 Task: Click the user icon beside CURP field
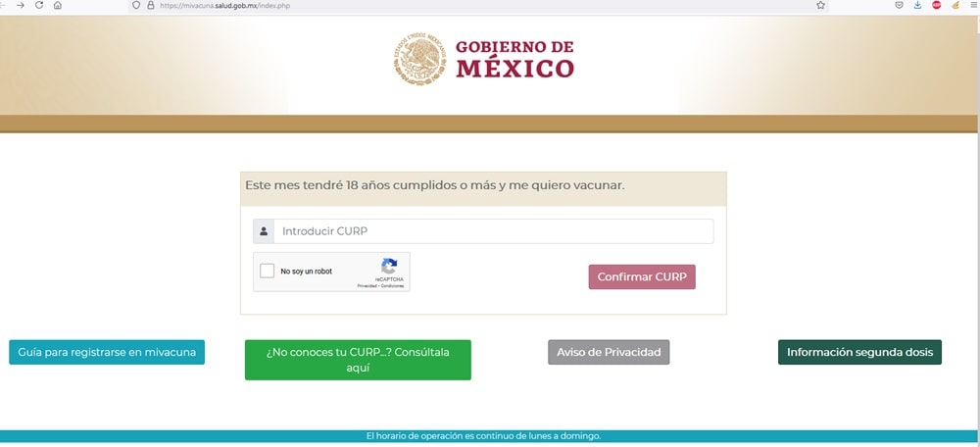coord(263,231)
